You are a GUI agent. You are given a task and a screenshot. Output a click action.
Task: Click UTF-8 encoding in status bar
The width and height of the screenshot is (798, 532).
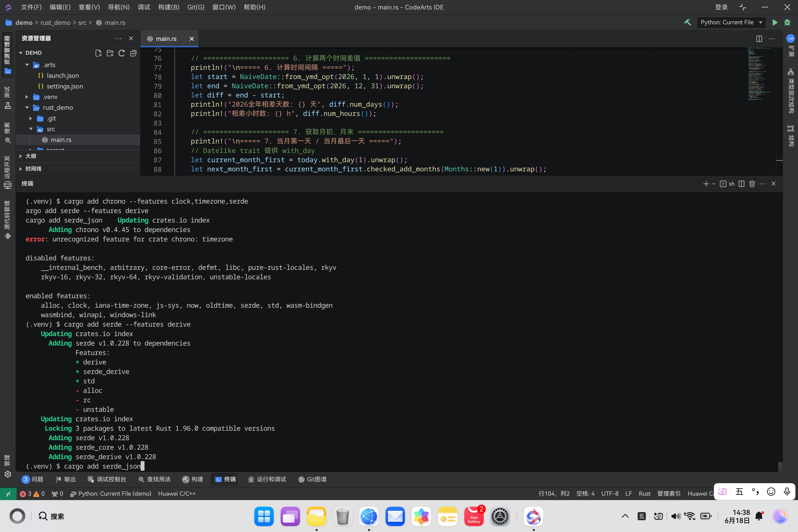(x=610, y=494)
